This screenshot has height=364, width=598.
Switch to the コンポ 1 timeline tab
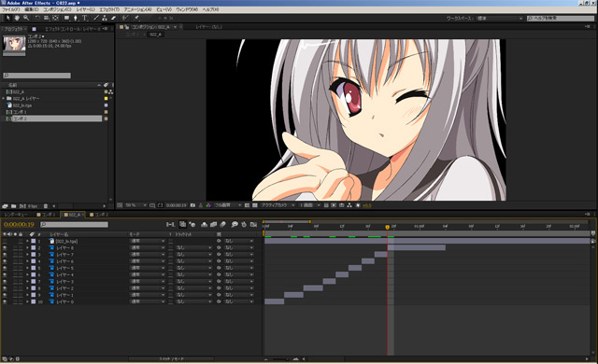(x=47, y=215)
